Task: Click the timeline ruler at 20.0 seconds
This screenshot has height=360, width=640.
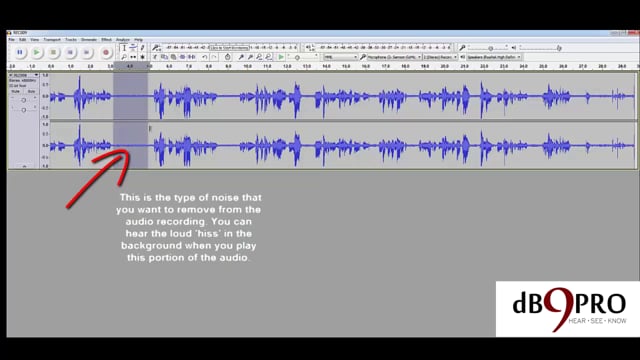Action: (x=444, y=66)
